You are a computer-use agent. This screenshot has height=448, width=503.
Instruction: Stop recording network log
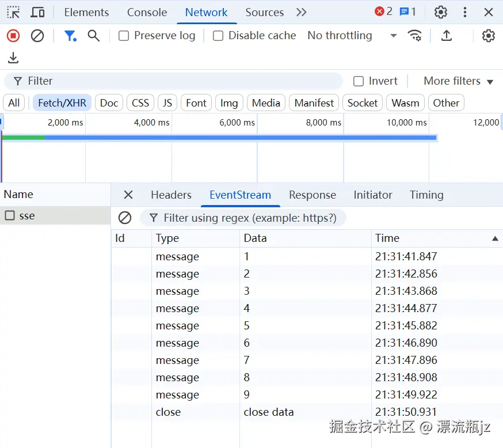[13, 36]
